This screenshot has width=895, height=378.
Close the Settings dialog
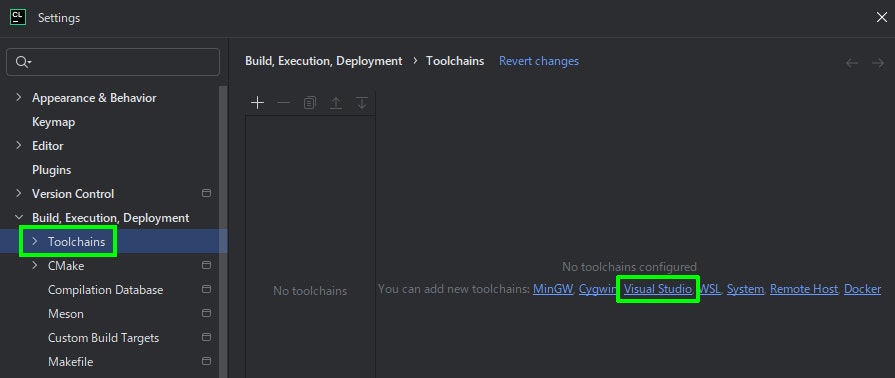pos(881,18)
